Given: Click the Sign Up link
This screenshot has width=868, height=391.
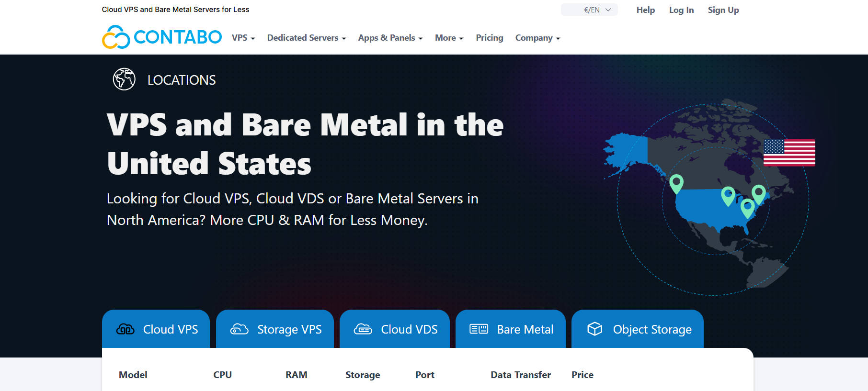Looking at the screenshot, I should point(723,10).
